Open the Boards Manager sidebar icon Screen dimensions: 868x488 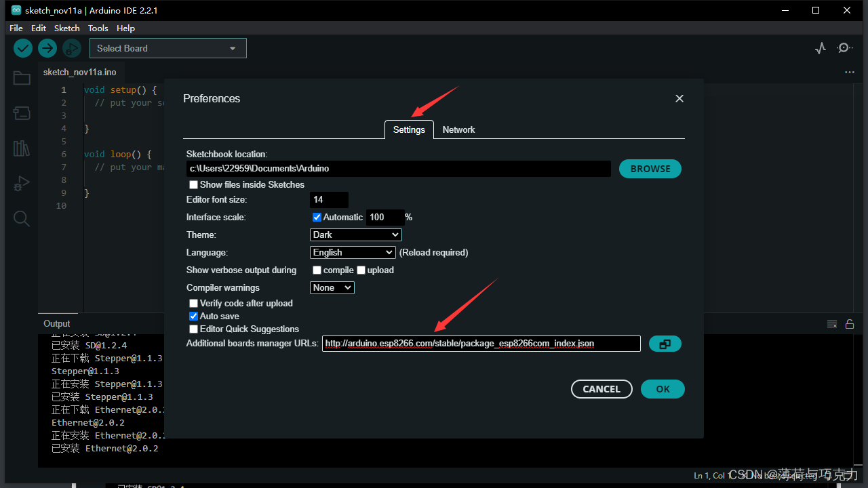22,113
